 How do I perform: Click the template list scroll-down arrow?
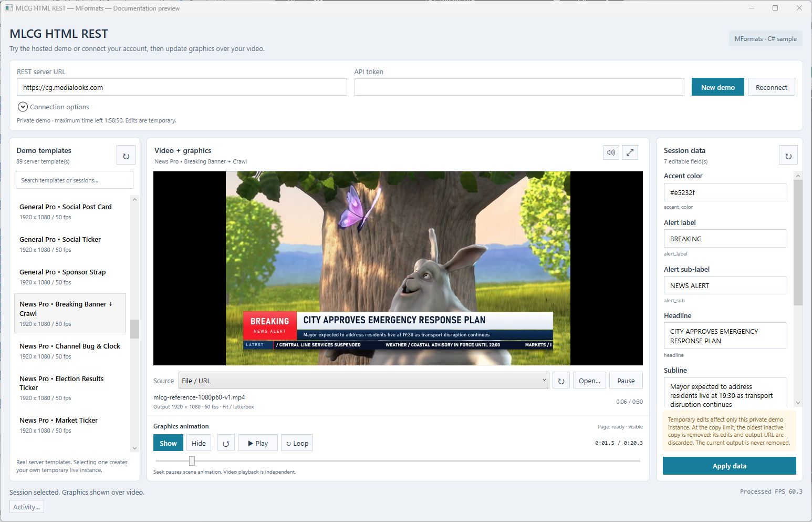(134, 448)
